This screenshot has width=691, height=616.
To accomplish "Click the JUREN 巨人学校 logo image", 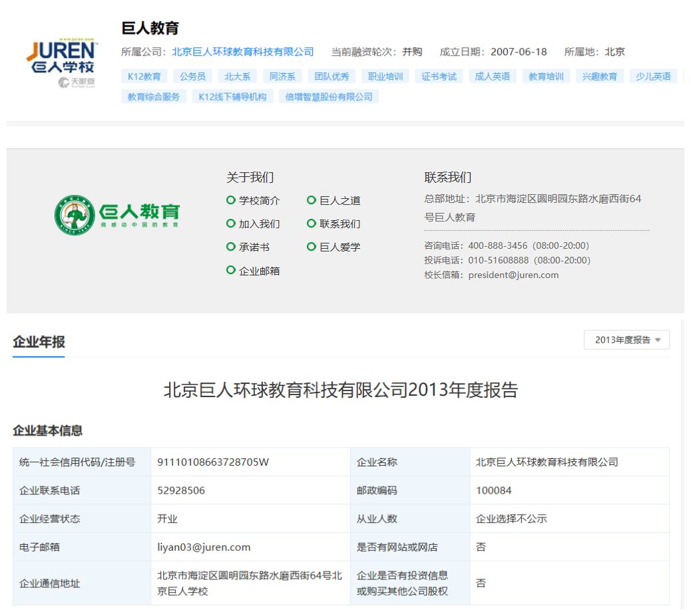I will coord(62,63).
